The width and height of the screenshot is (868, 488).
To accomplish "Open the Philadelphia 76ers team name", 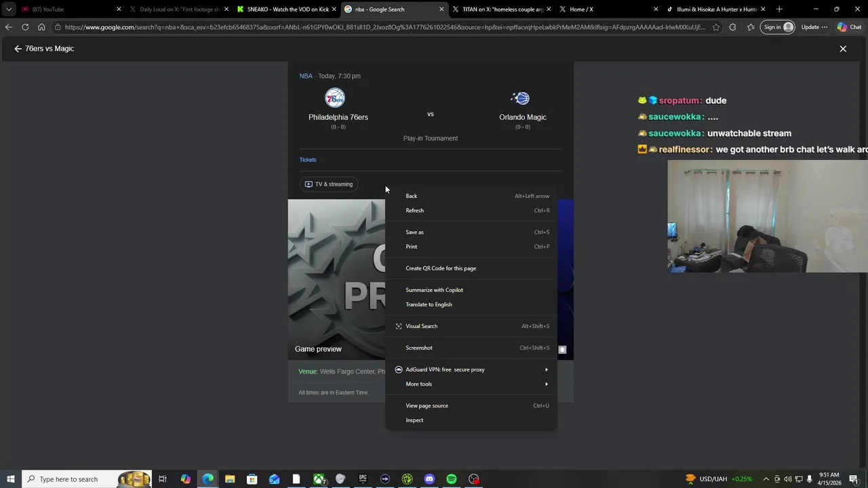I will point(338,117).
